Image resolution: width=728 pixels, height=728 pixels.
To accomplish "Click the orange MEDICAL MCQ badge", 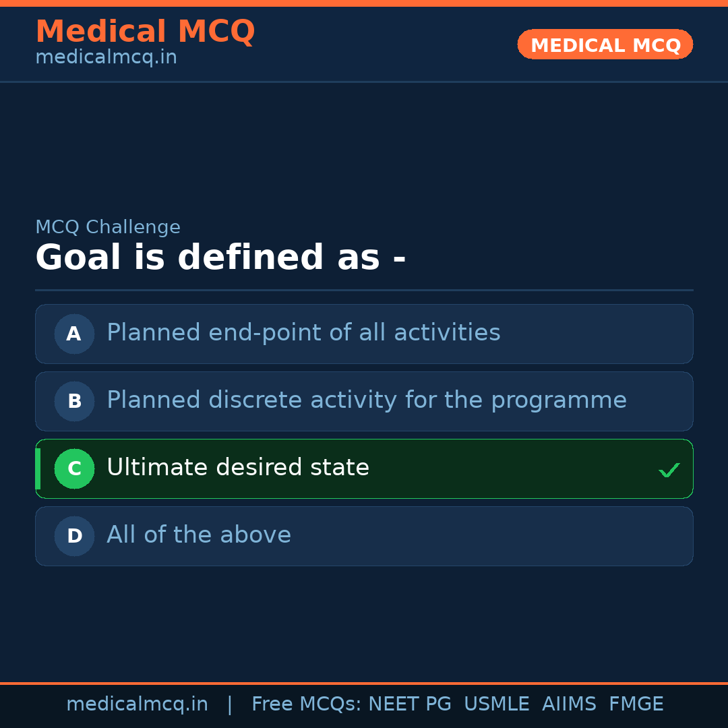I will coord(605,44).
